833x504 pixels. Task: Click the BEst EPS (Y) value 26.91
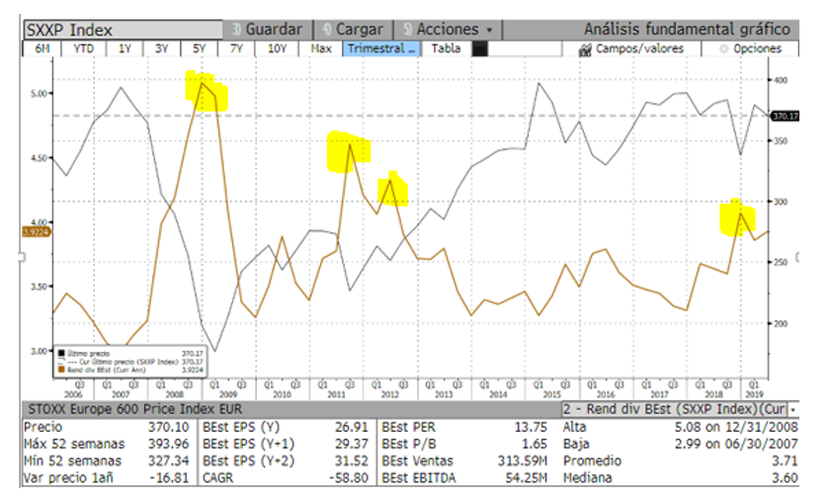pyautogui.click(x=352, y=427)
